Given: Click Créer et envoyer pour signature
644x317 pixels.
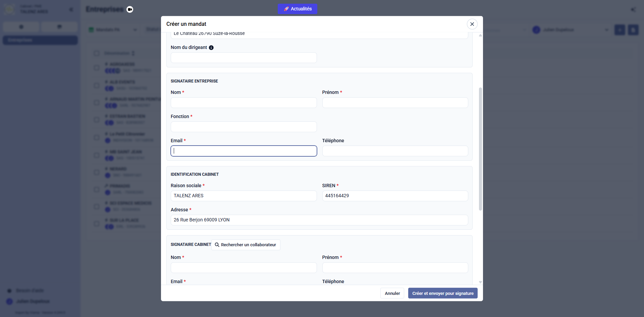Looking at the screenshot, I should pyautogui.click(x=442, y=293).
